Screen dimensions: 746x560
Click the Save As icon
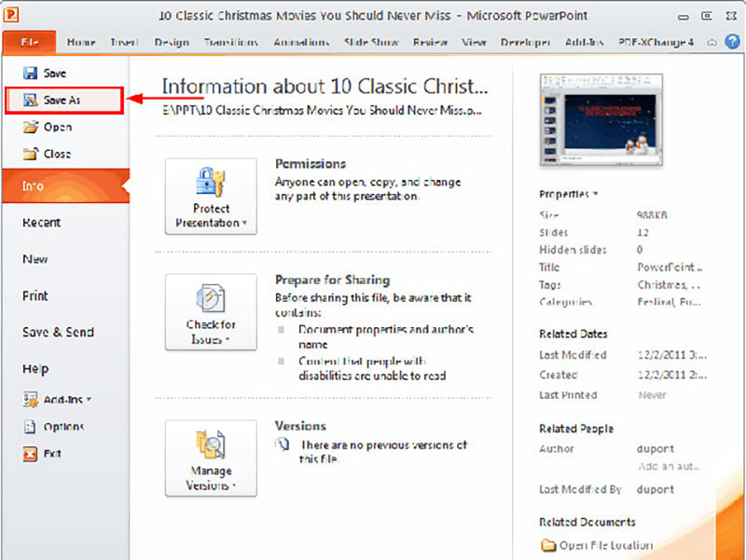click(x=31, y=100)
